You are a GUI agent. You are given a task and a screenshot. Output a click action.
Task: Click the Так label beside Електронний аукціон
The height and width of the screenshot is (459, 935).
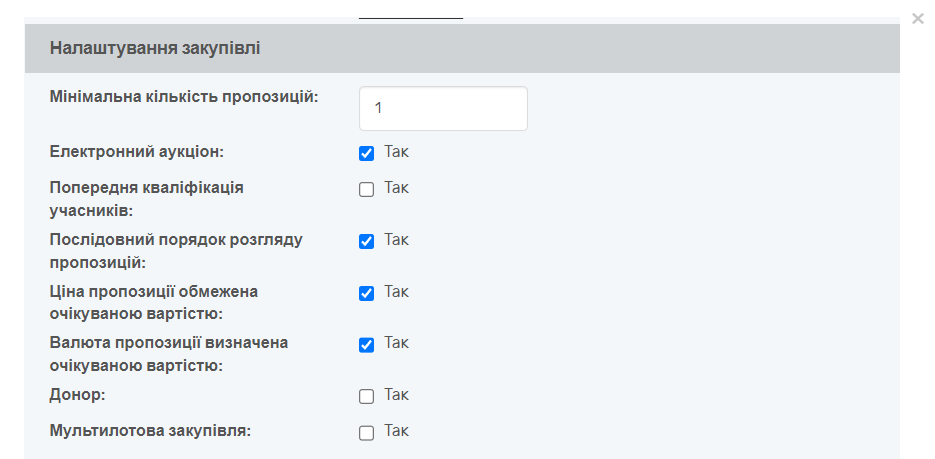[x=396, y=152]
